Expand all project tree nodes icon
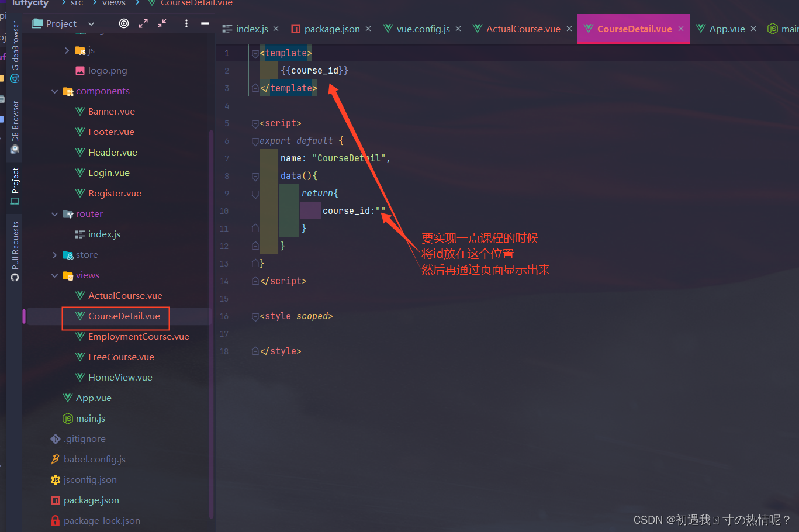 (143, 23)
